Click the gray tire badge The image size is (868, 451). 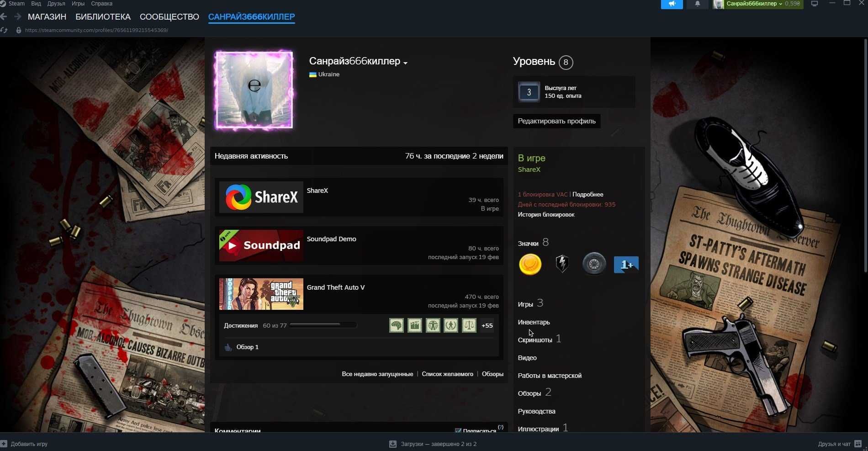[x=594, y=264]
